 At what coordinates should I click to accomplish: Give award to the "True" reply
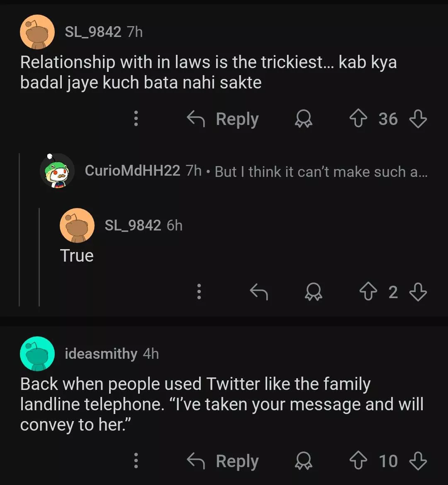pyautogui.click(x=314, y=292)
